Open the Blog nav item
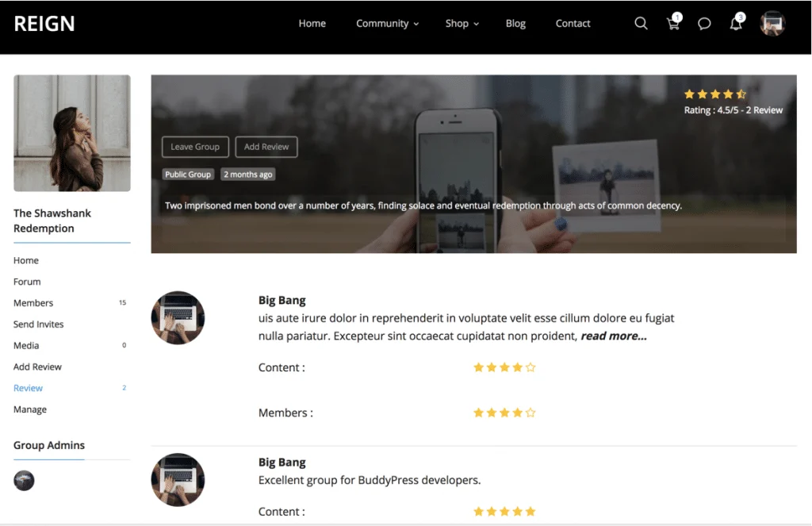Screen dimensions: 812x526 [x=515, y=23]
